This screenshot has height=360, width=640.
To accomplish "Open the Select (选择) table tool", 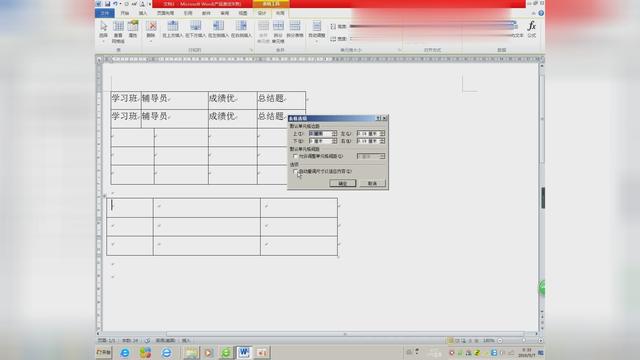I will pos(104,30).
